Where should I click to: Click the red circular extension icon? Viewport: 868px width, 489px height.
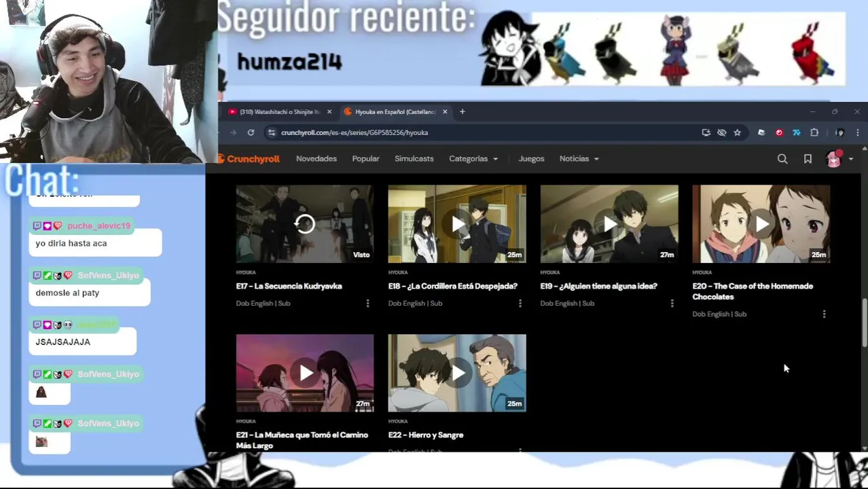point(779,132)
